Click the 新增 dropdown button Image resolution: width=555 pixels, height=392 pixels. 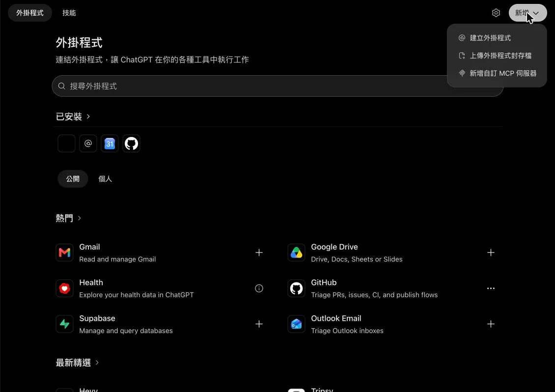click(x=527, y=13)
